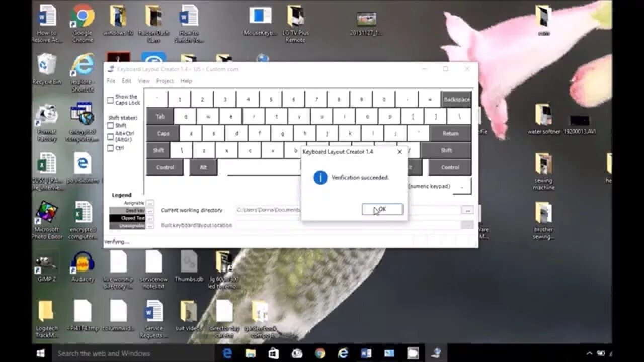Open the Service Requests Word document icon
This screenshot has height=362, width=644.
153,319
